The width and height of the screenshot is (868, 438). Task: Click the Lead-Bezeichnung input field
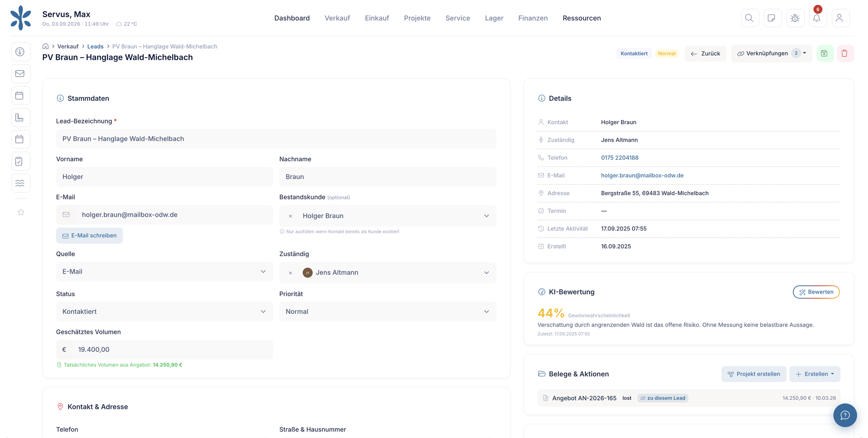pyautogui.click(x=276, y=139)
